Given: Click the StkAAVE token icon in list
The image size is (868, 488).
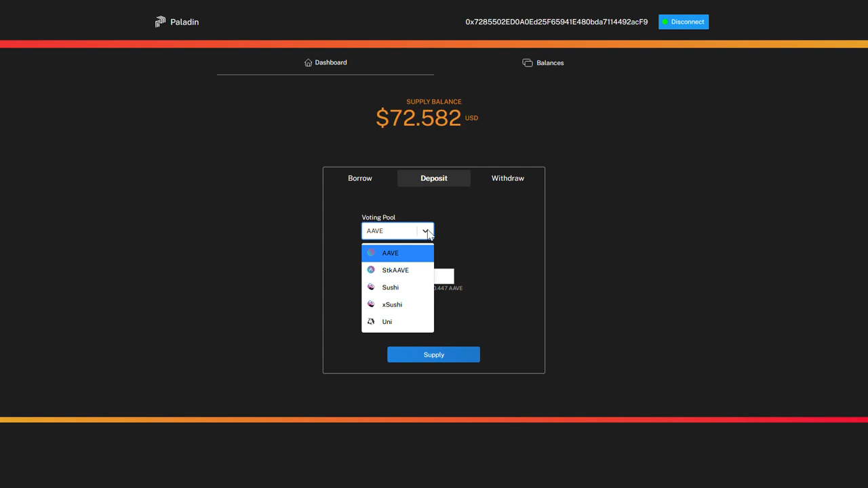Looking at the screenshot, I should [x=371, y=270].
